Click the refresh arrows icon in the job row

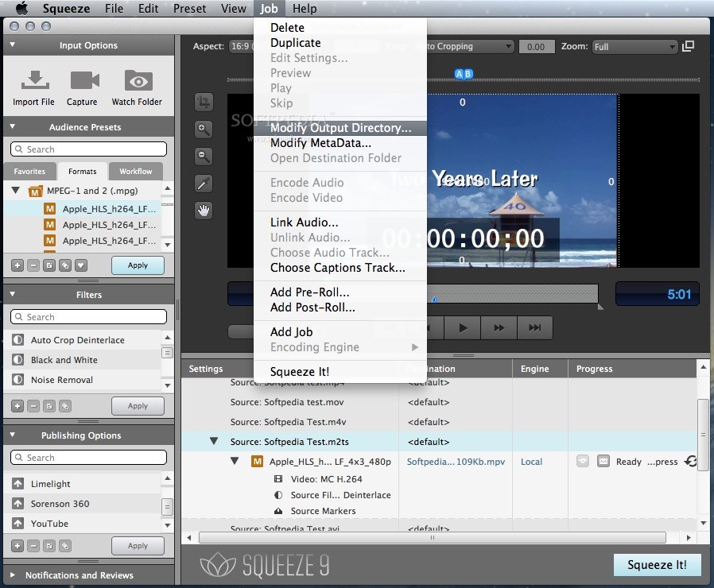[690, 461]
